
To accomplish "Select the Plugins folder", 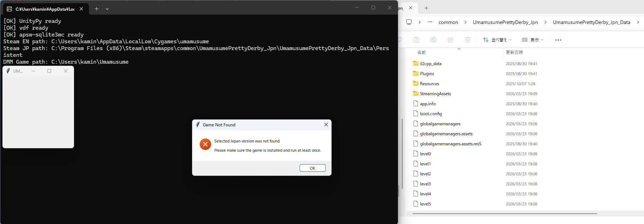I will 427,74.
